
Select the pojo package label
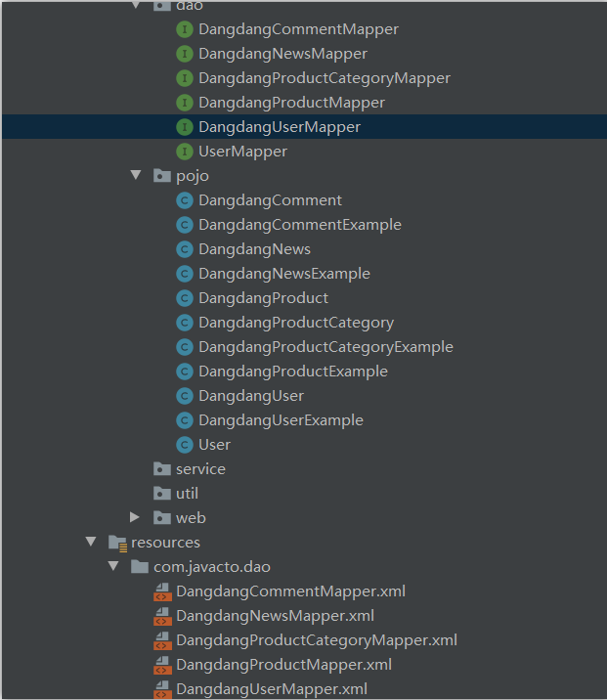pyautogui.click(x=193, y=176)
